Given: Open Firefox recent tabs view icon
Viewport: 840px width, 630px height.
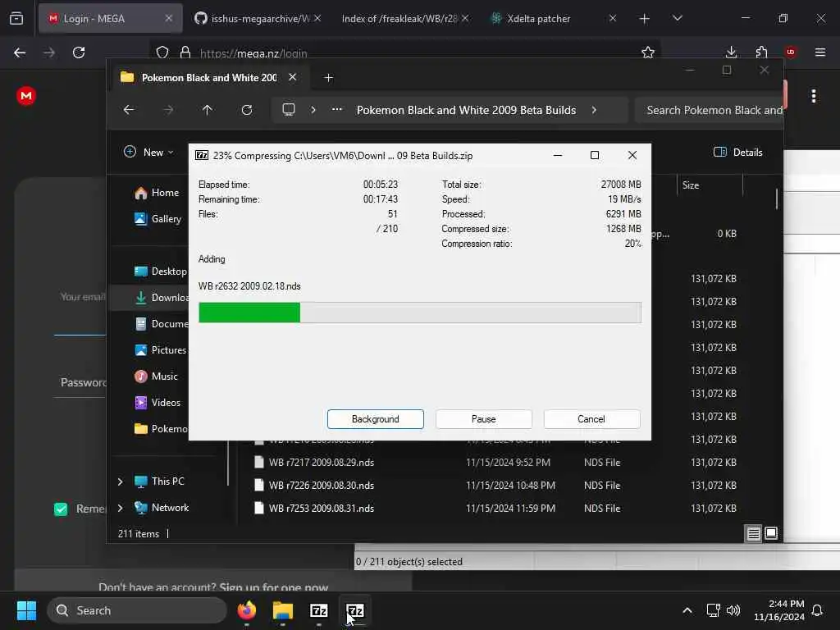Looking at the screenshot, I should click(16, 18).
